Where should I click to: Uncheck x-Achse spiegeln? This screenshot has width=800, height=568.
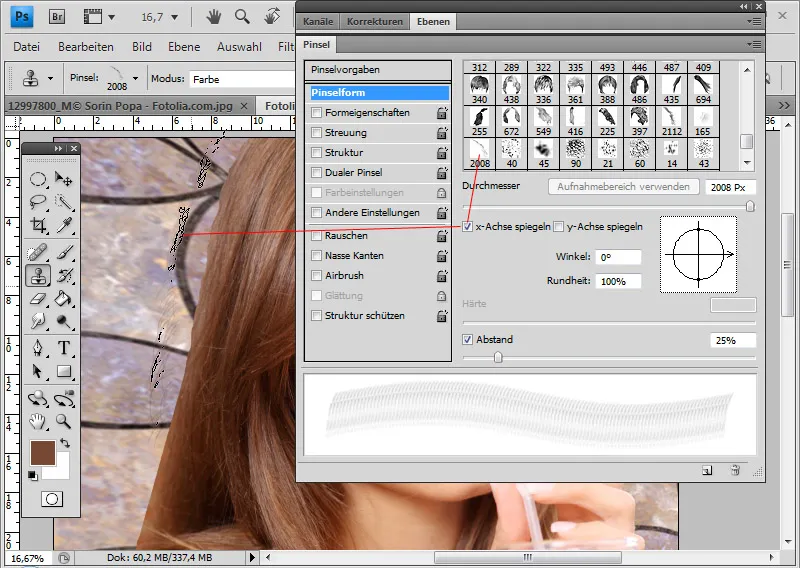pyautogui.click(x=467, y=227)
